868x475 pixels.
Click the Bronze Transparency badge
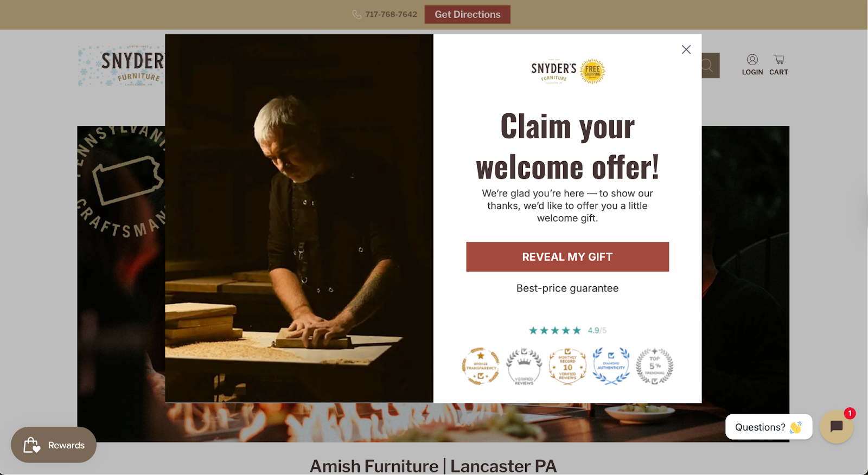481,366
